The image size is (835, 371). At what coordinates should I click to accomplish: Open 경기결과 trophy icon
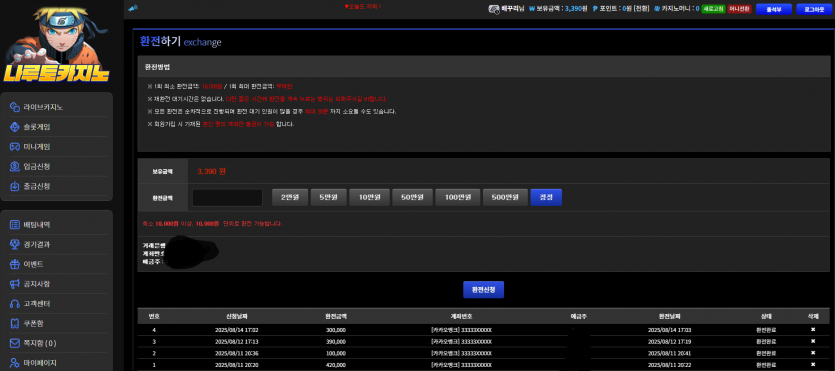15,244
